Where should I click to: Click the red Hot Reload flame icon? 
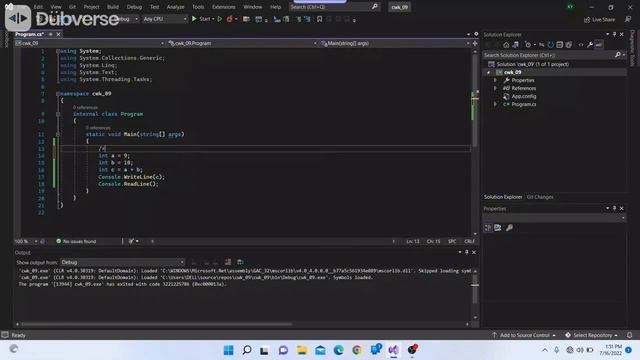229,19
